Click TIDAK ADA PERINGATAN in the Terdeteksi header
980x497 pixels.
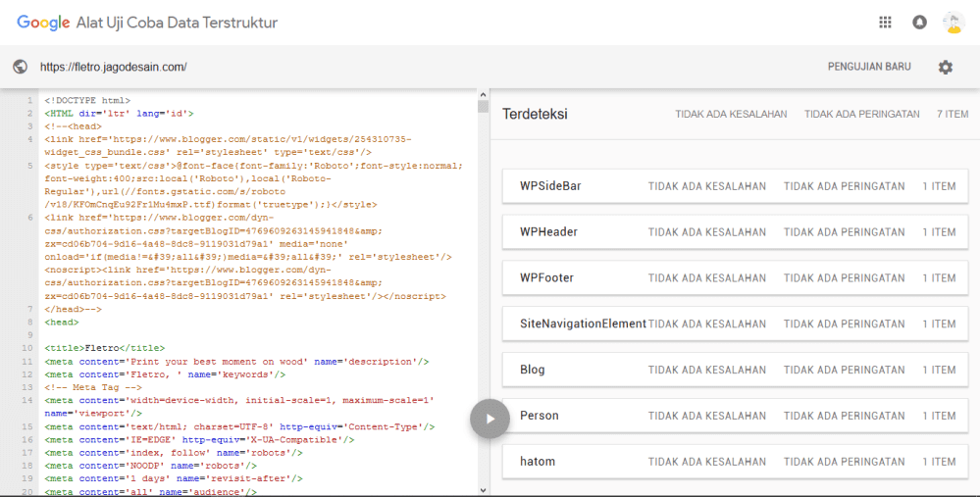click(x=862, y=115)
